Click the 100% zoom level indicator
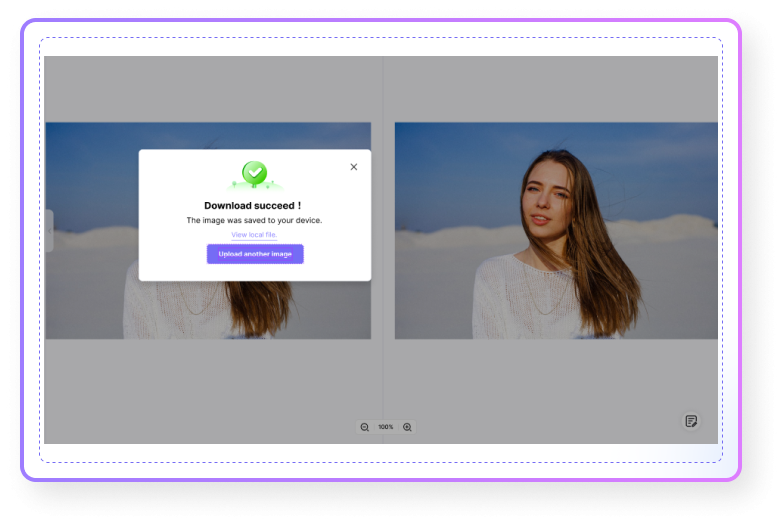The image size is (784, 526). pyautogui.click(x=385, y=427)
